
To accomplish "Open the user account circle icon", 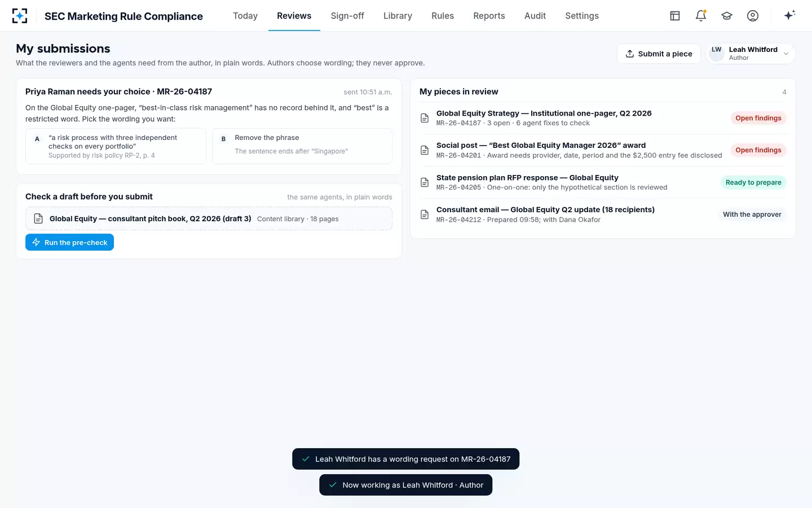I will click(753, 16).
